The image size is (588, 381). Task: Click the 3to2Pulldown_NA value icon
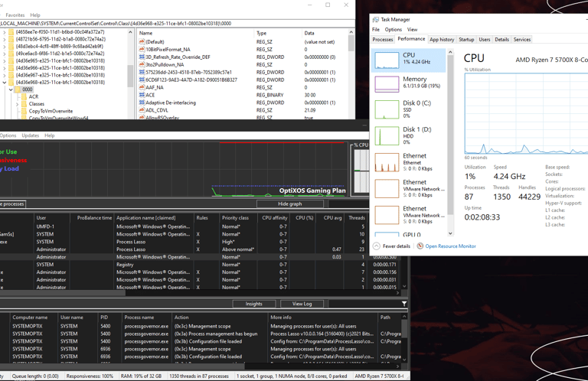coord(142,64)
